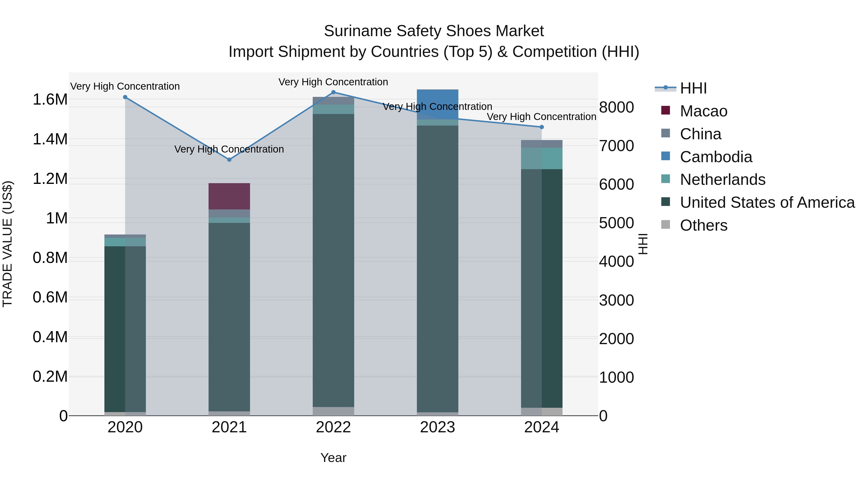Click the HHI data point for 2021
The width and height of the screenshot is (868, 488).
click(229, 160)
